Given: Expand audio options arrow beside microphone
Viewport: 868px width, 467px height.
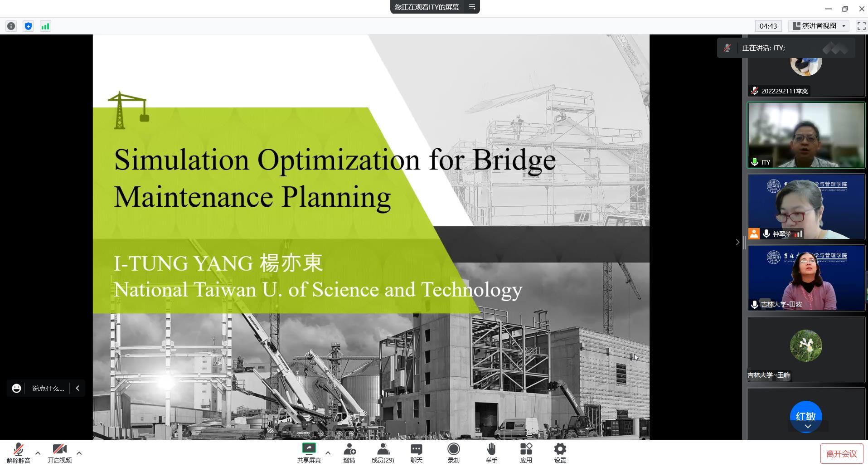Looking at the screenshot, I should [x=38, y=453].
